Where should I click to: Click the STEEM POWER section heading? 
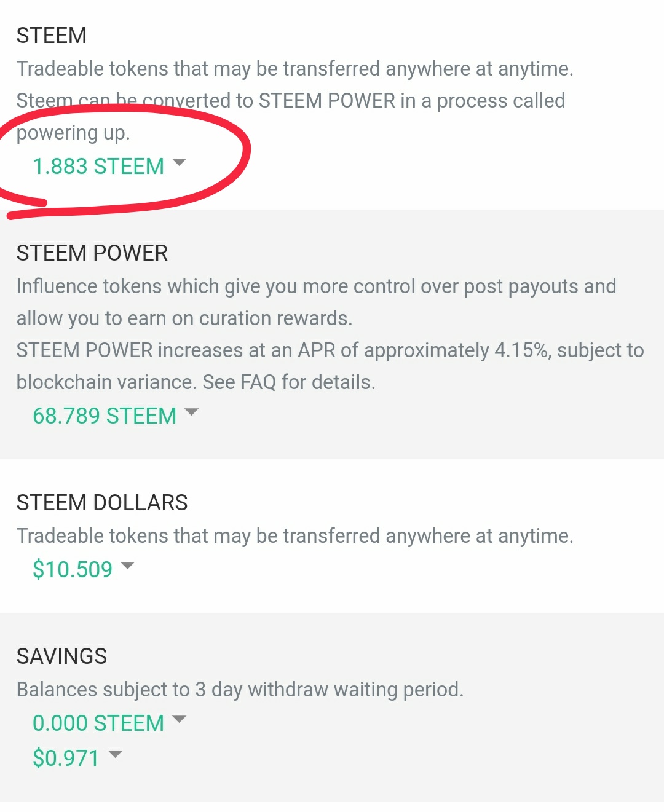click(x=92, y=253)
